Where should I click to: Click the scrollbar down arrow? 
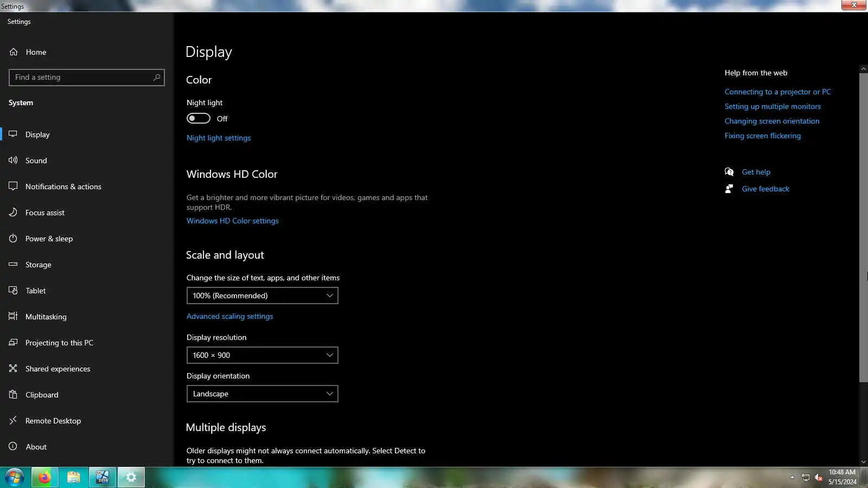click(x=864, y=462)
